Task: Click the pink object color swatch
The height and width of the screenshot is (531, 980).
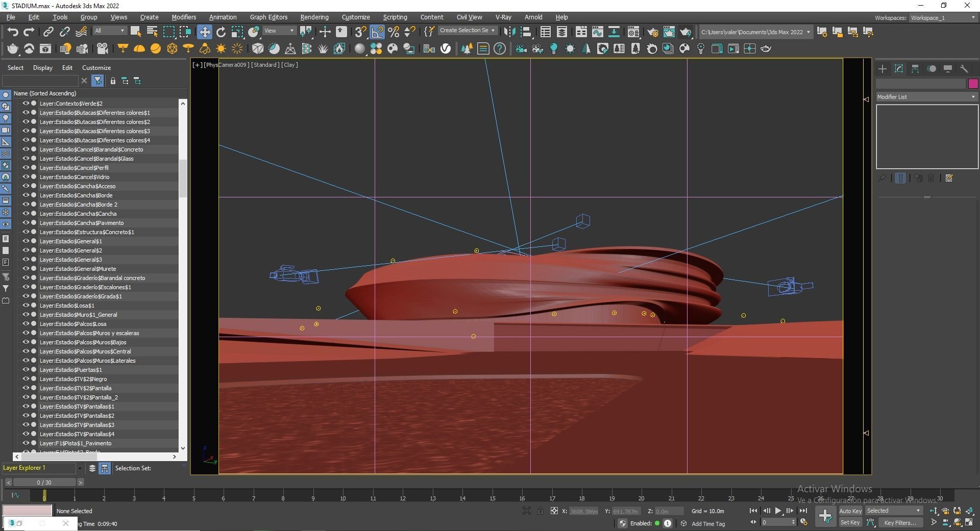Action: [973, 84]
